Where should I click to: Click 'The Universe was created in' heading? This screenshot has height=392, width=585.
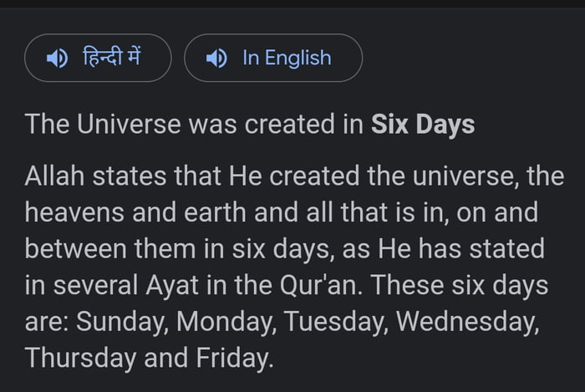[194, 125]
